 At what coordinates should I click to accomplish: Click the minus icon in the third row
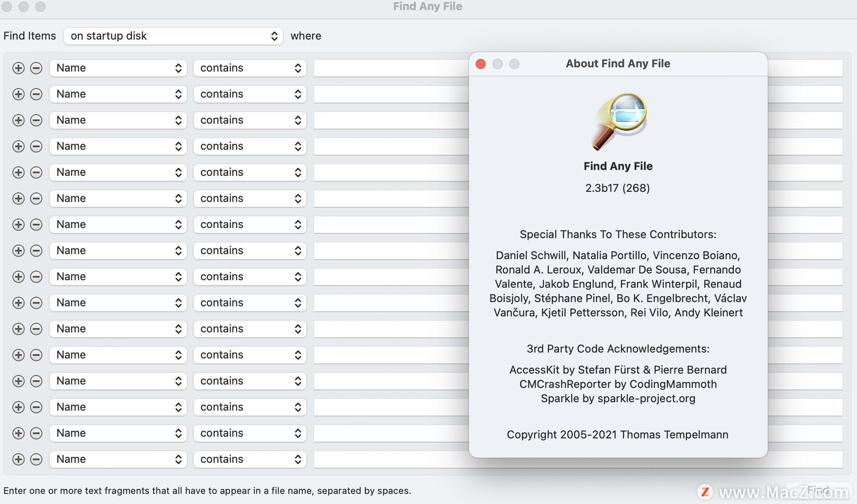36,120
